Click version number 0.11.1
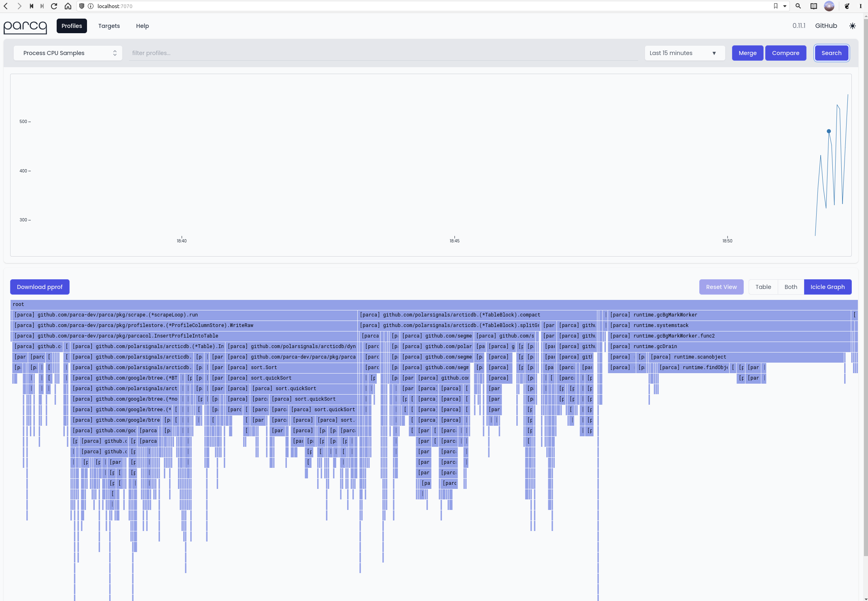This screenshot has width=868, height=601. click(799, 26)
